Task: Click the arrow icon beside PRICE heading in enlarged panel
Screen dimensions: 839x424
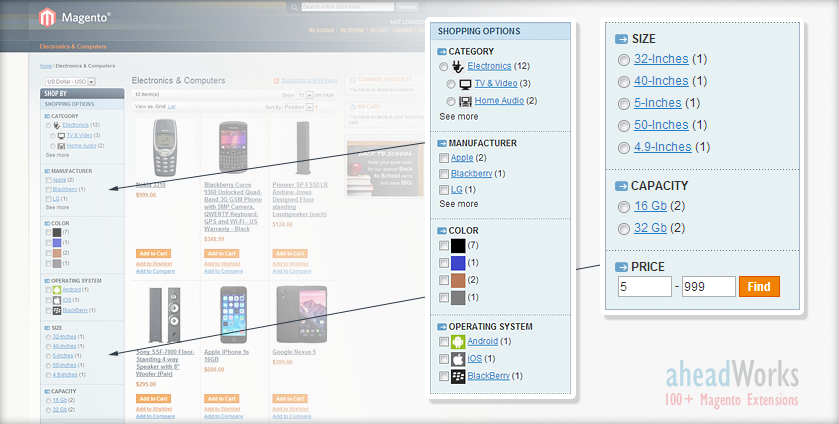Action: pos(621,267)
